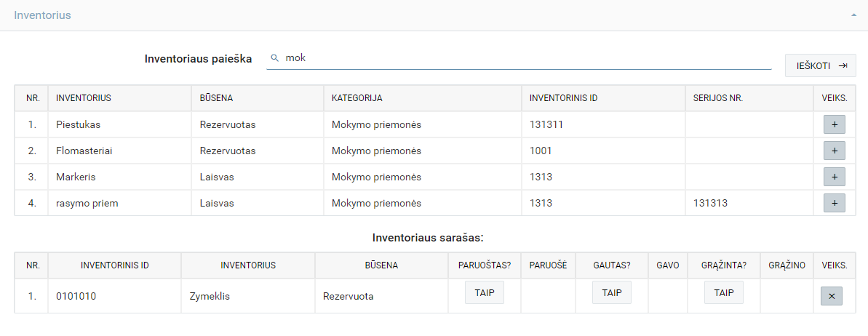This screenshot has width=868, height=336.
Task: Click the KATEGORIJA column header
Action: pos(357,98)
